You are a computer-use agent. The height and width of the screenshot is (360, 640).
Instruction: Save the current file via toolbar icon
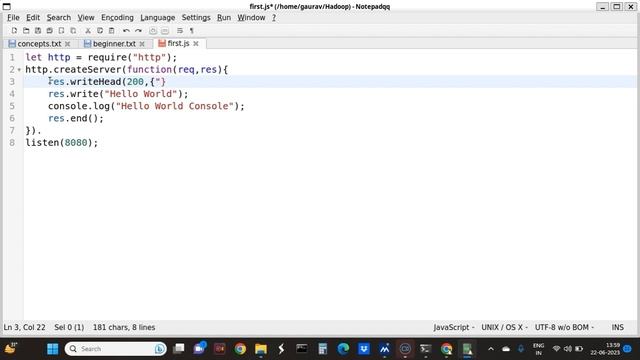(x=38, y=31)
